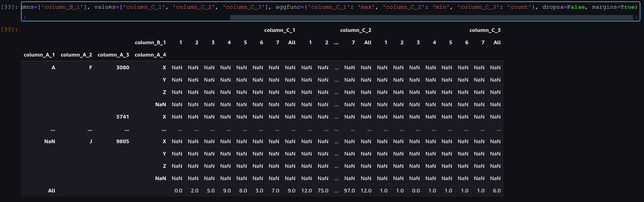The width and height of the screenshot is (644, 202).
Task: Place cursor on dropna=False in the code
Action: 564,7
